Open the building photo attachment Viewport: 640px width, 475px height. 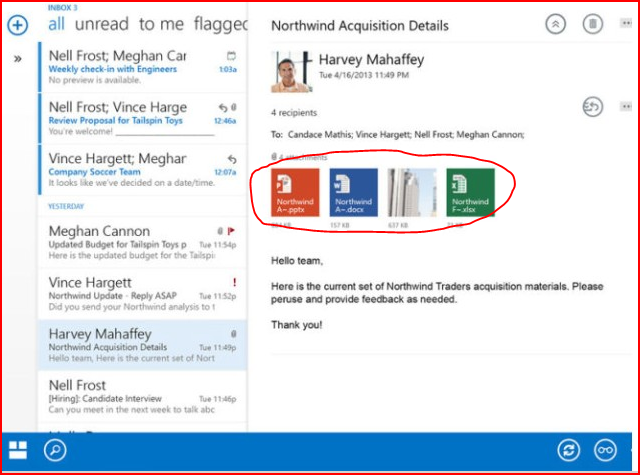pos(412,192)
